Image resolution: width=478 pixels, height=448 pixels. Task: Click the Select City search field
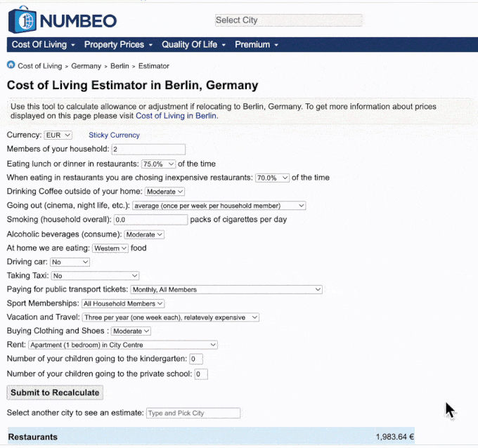tap(288, 20)
